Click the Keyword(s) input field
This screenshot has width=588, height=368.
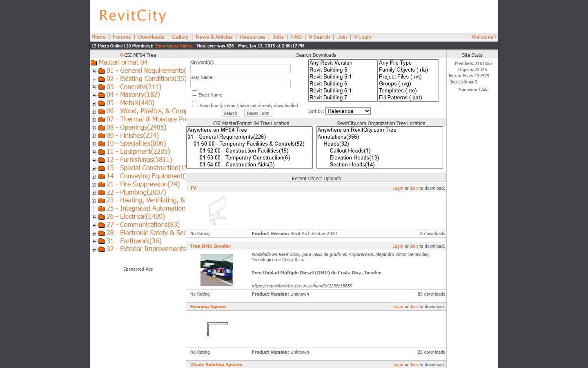click(x=241, y=69)
